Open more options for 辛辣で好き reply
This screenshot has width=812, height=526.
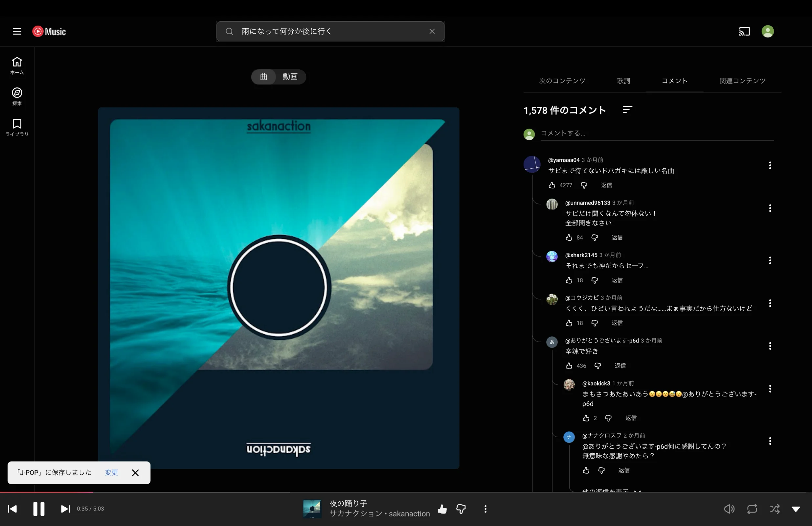(x=770, y=346)
